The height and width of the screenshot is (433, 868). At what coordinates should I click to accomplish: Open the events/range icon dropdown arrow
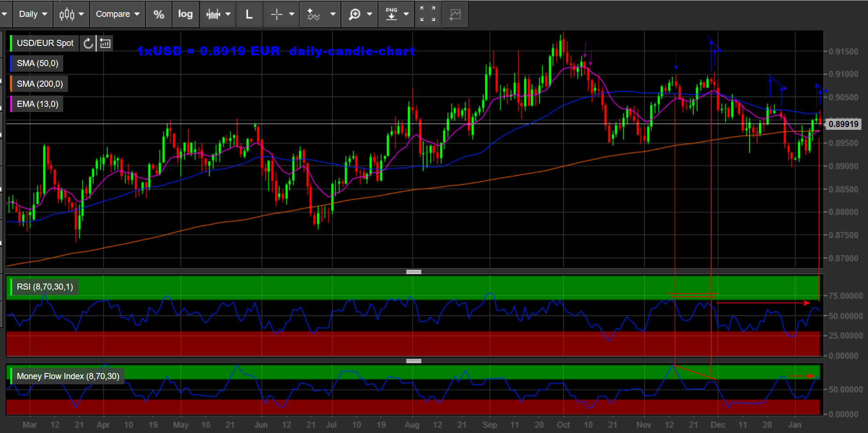tap(228, 14)
